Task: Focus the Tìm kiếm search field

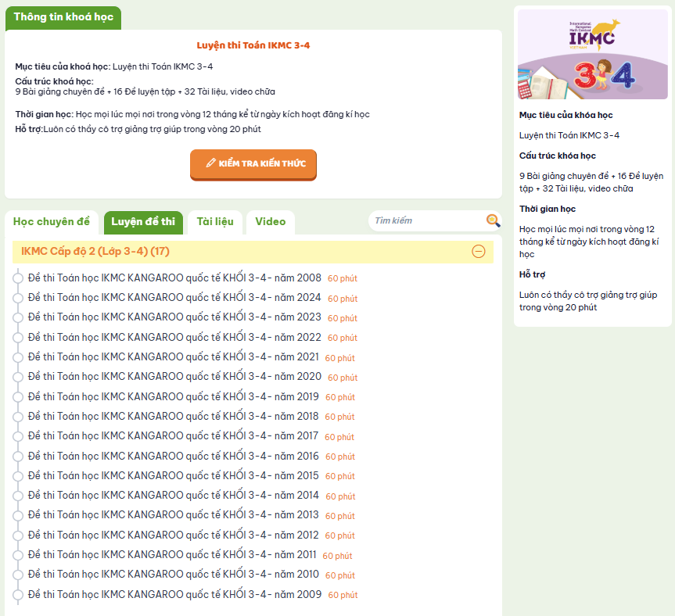Action: click(429, 220)
